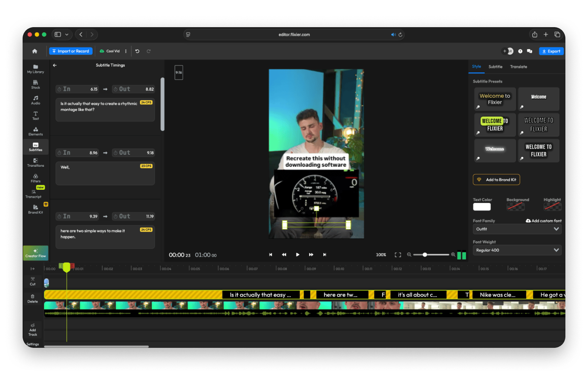This screenshot has width=588, height=378.
Task: Open the Filters panel
Action: (35, 178)
